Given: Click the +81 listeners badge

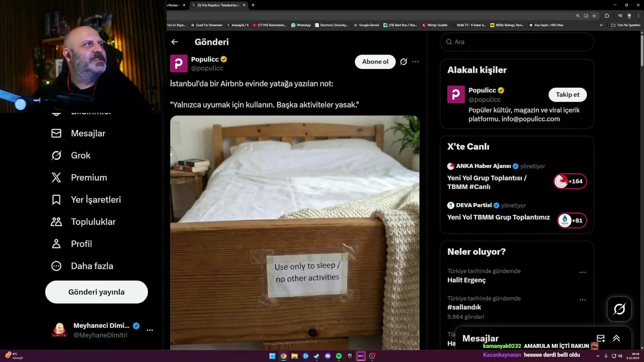Looking at the screenshot, I should tap(572, 220).
